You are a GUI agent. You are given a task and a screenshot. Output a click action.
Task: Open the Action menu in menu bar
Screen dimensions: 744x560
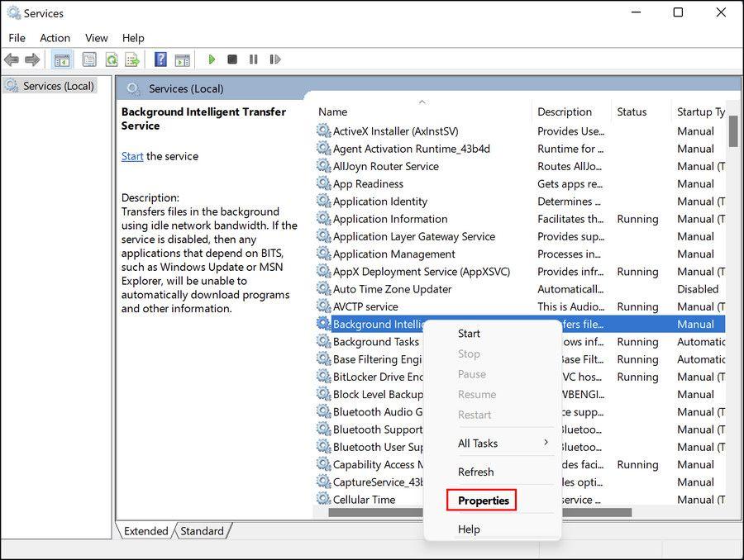(55, 38)
